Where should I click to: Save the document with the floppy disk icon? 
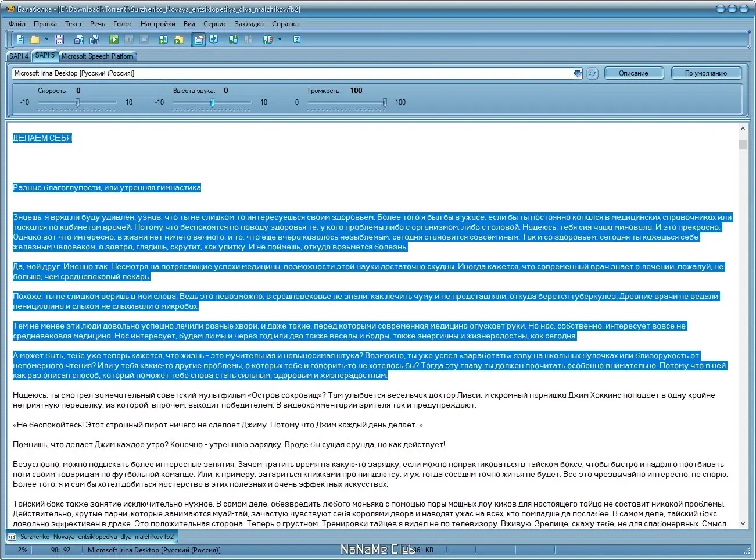pos(59,40)
